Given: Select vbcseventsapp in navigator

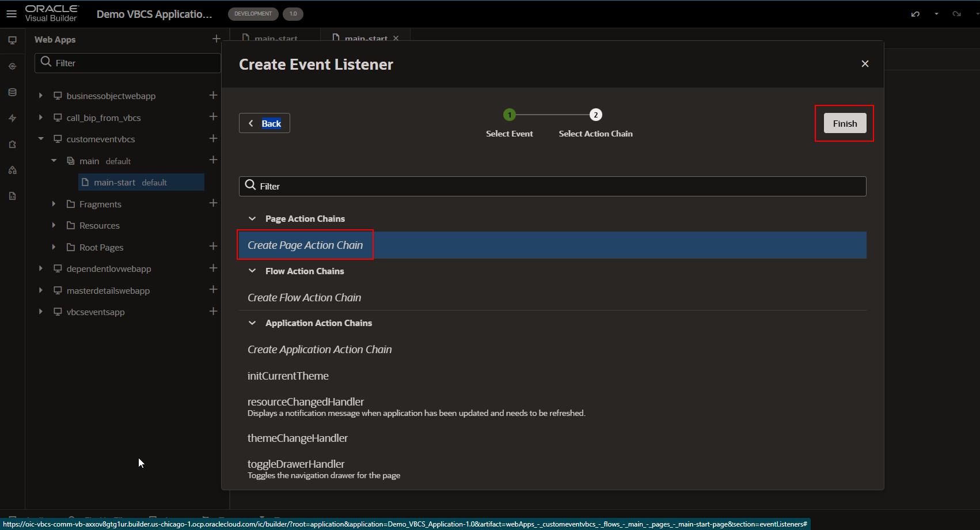Looking at the screenshot, I should 96,312.
